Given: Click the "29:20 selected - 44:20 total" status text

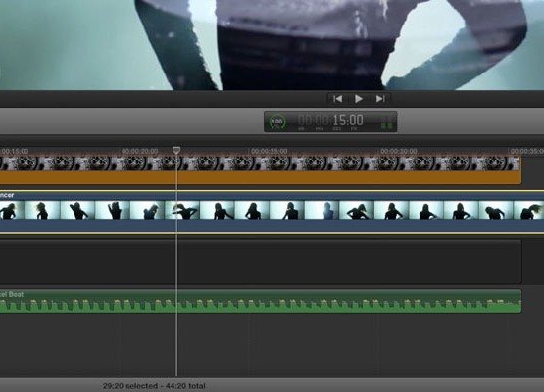Looking at the screenshot, I should tap(154, 386).
